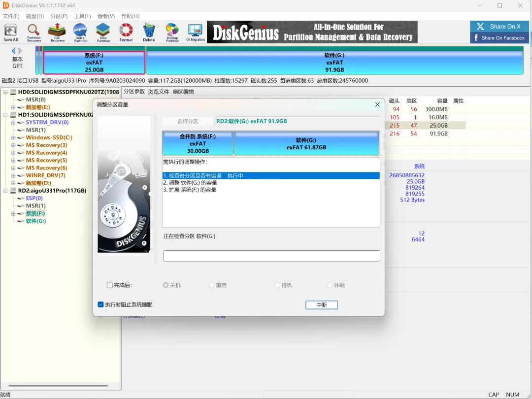Click the resize progress bar in dialog

pyautogui.click(x=271, y=256)
